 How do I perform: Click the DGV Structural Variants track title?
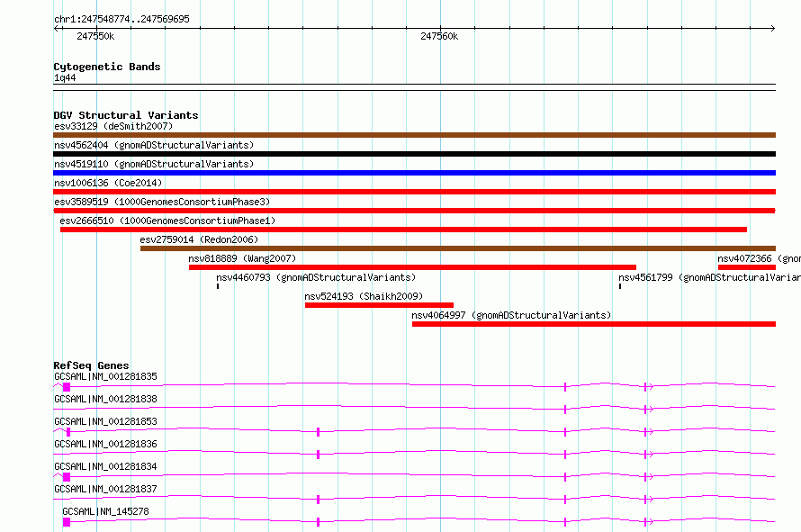(x=126, y=115)
